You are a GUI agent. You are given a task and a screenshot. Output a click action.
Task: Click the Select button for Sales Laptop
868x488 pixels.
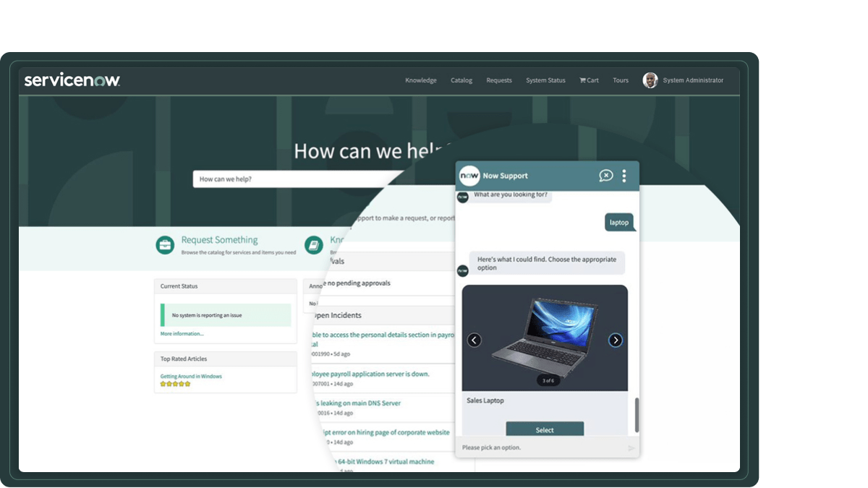click(x=545, y=429)
